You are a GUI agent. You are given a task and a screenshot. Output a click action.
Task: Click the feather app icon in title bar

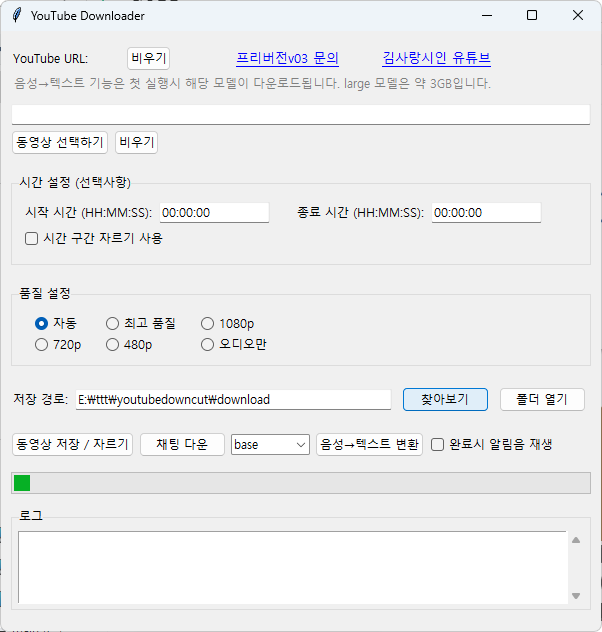click(17, 15)
